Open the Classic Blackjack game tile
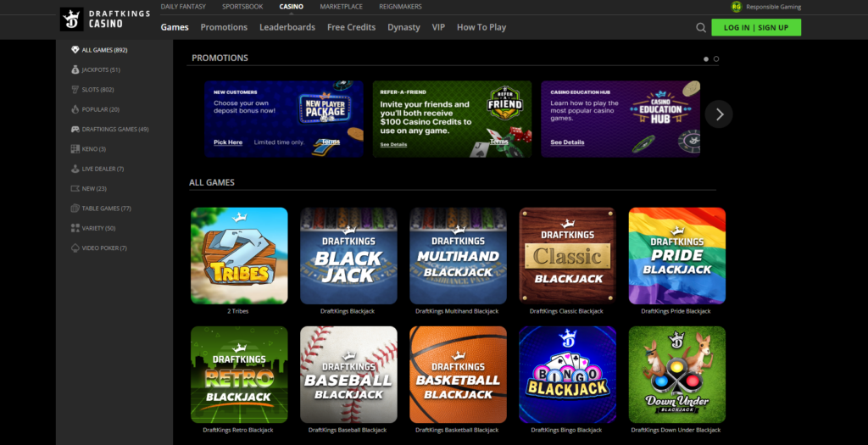868x445 pixels. 567,256
